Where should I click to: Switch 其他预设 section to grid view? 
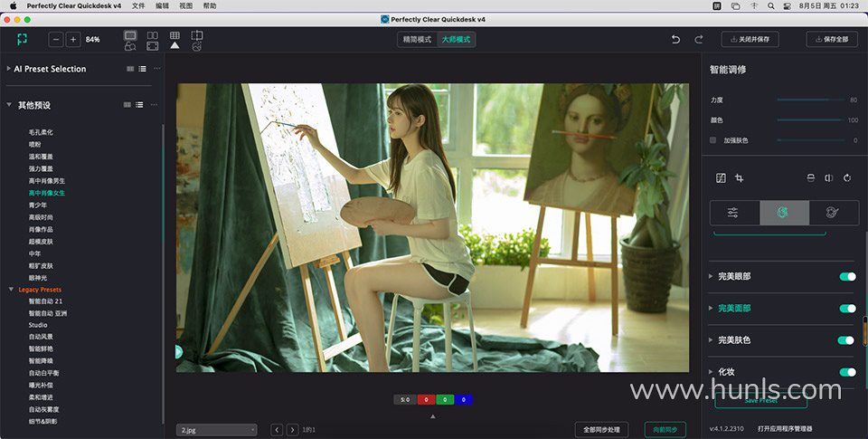[127, 105]
